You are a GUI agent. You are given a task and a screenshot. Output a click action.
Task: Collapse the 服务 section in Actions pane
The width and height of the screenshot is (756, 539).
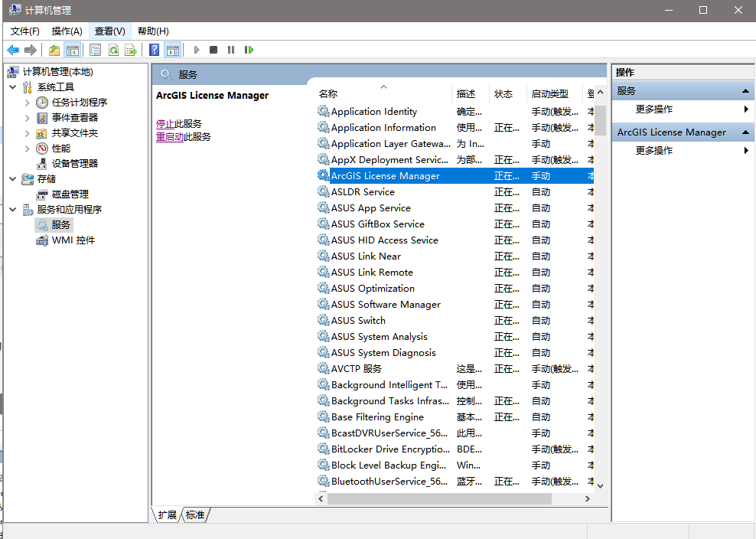coord(745,90)
